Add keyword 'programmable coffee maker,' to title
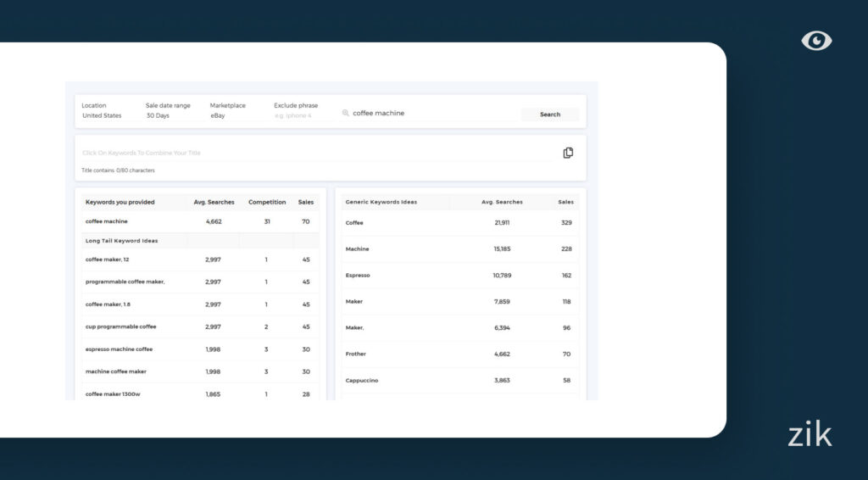This screenshot has height=480, width=868. [125, 282]
